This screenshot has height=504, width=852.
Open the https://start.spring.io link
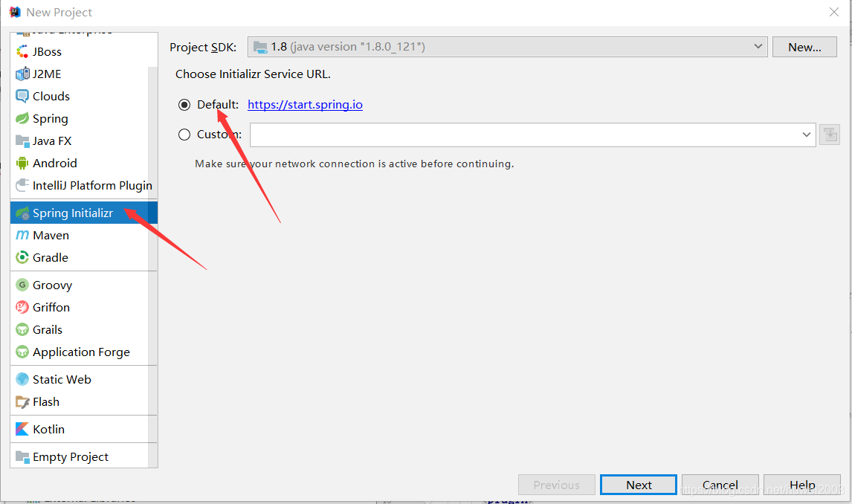(x=305, y=104)
